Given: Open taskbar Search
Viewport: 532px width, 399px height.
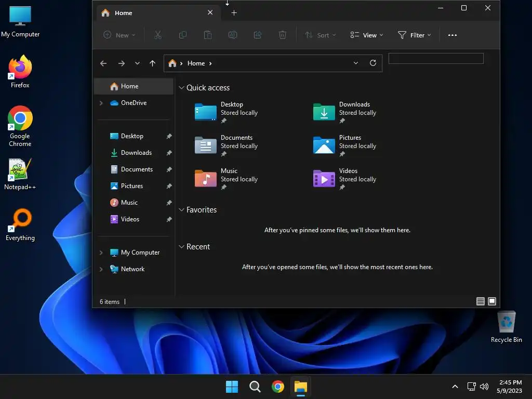Looking at the screenshot, I should [x=255, y=387].
